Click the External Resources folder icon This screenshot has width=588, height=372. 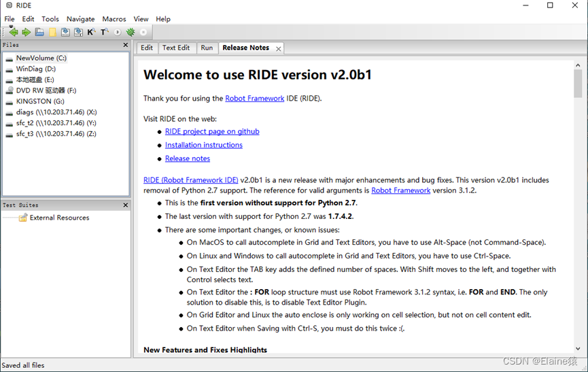[x=23, y=218]
